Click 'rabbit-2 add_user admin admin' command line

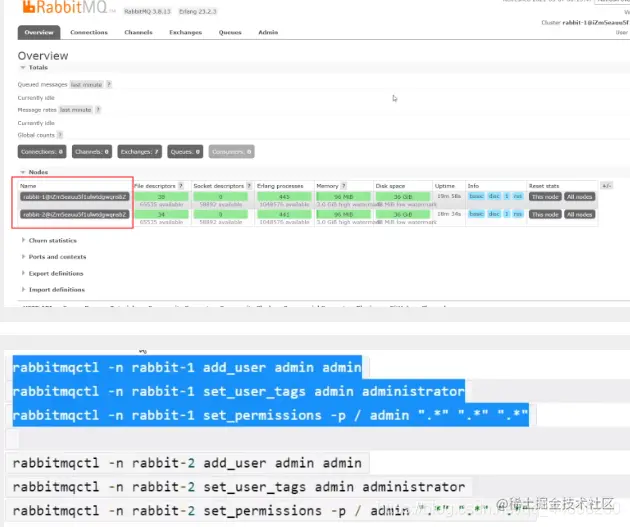click(x=187, y=463)
